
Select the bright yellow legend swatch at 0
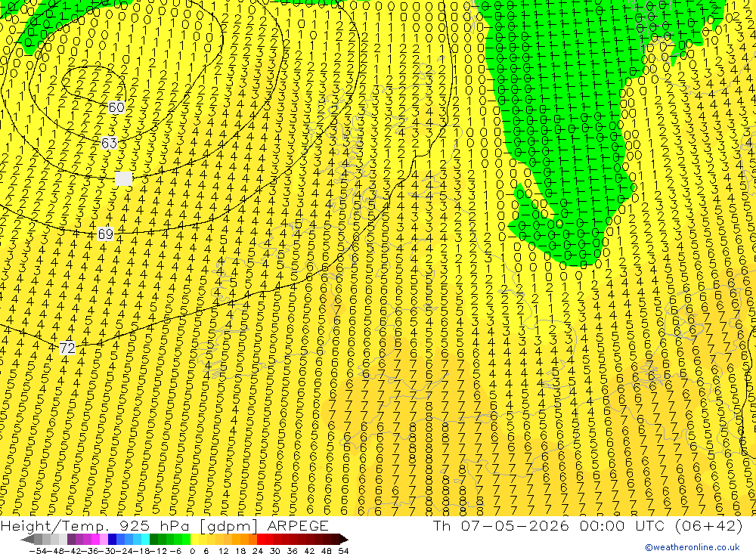pos(195,540)
